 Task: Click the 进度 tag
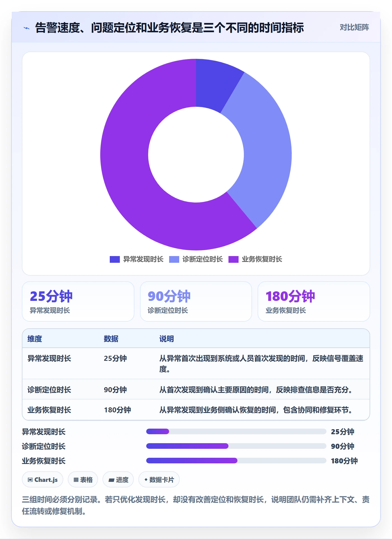tap(118, 480)
